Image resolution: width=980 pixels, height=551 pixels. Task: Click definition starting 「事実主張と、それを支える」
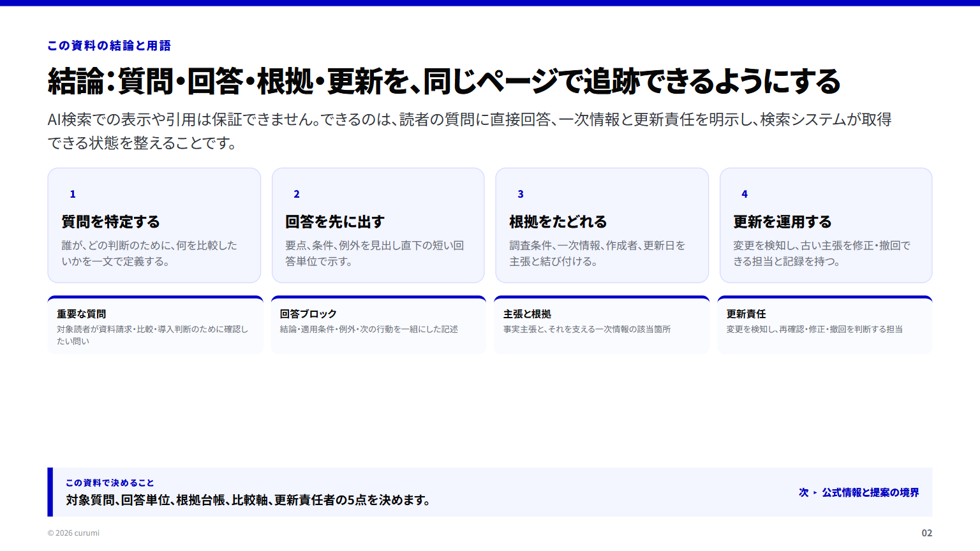[x=587, y=329]
